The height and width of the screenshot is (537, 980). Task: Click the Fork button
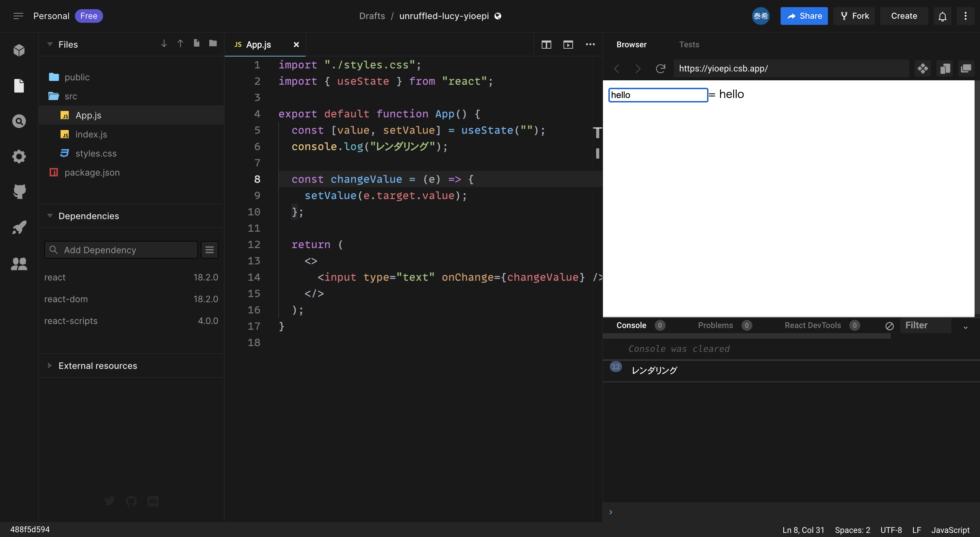tap(854, 16)
